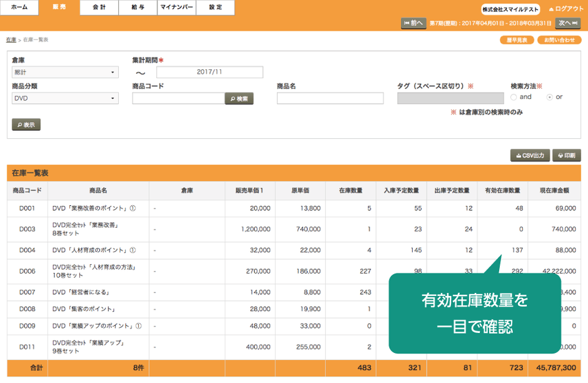This screenshot has width=588, height=383.
Task: Switch to the 給与 payroll tab
Action: coord(138,8)
